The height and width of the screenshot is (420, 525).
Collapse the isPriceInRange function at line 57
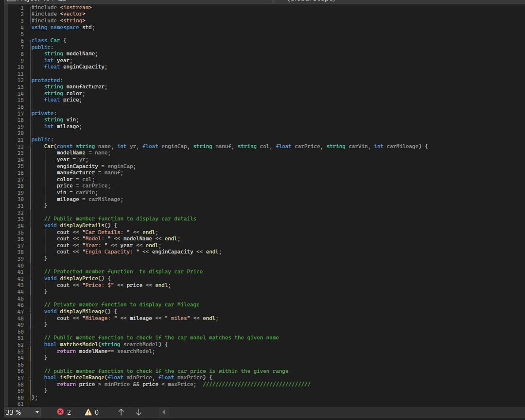(30, 378)
